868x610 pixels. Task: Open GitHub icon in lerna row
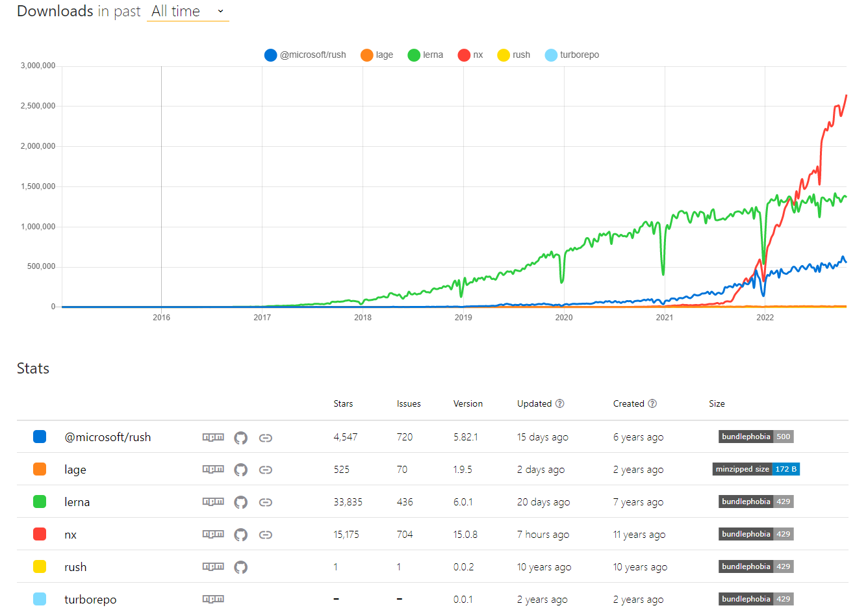coord(241,502)
